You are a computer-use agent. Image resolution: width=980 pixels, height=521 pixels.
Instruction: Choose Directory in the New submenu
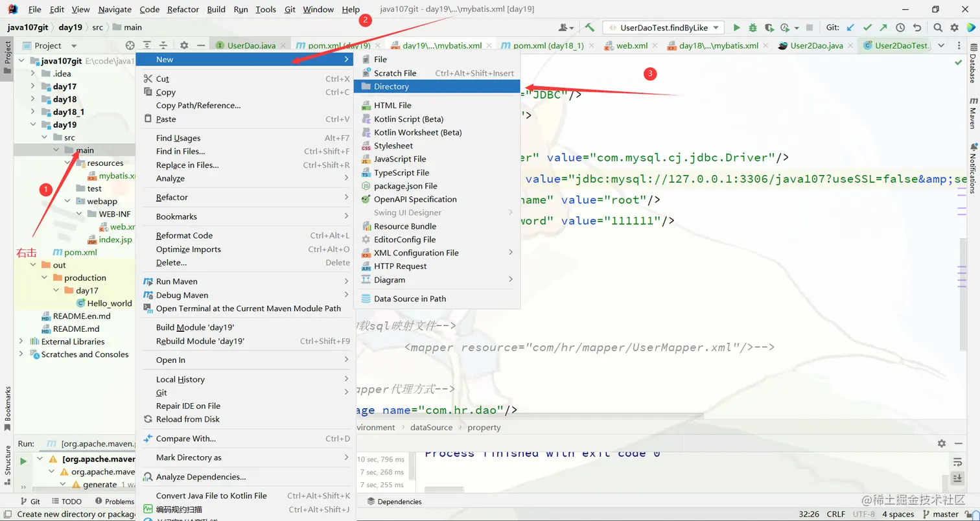coord(437,86)
